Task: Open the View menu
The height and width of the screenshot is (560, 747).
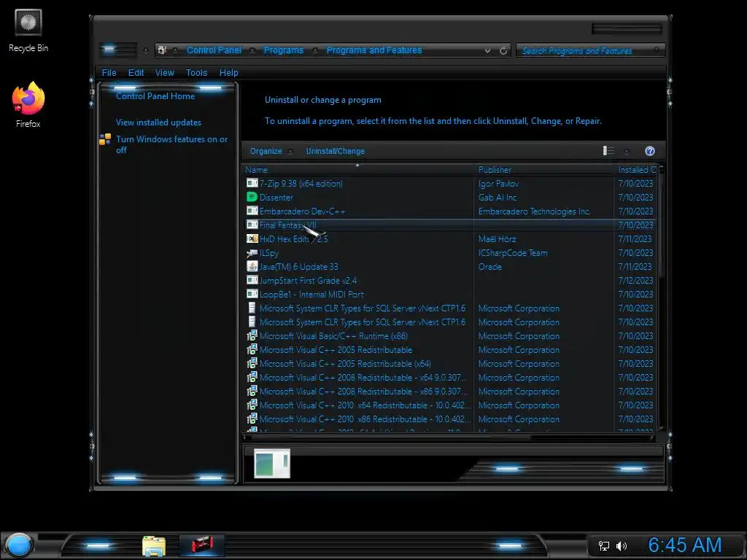Action: (x=164, y=72)
